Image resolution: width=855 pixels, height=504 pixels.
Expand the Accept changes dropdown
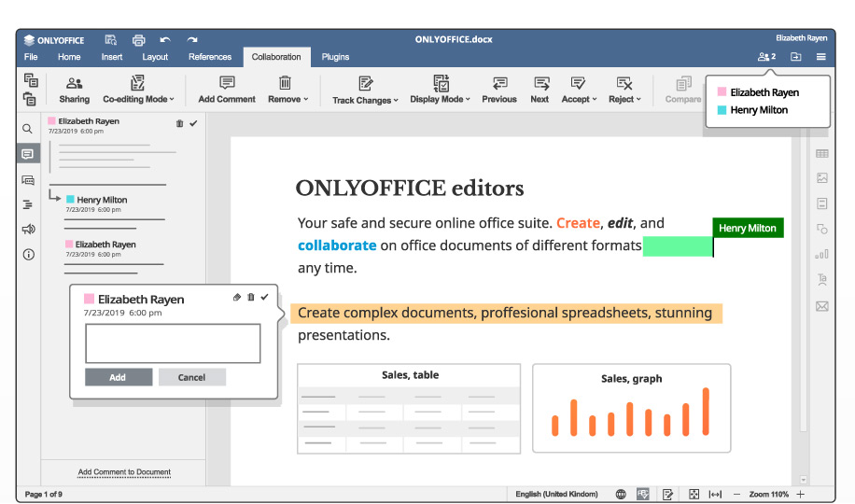579,99
